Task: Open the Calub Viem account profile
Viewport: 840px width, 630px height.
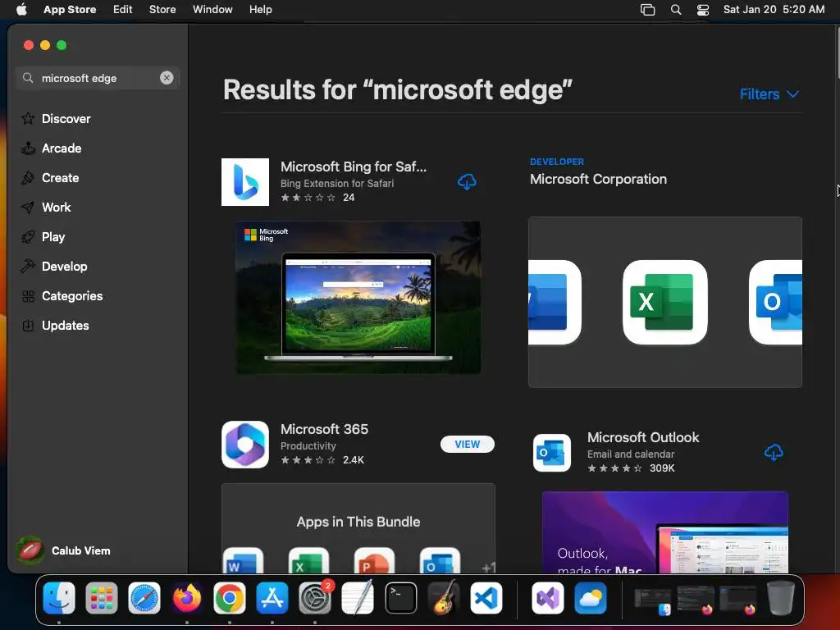Action: coord(63,550)
